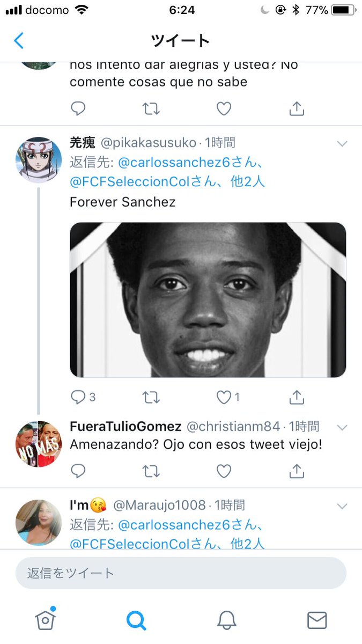362x644 pixels.
Task: Open the black-and-white photo in the tweet
Action: pos(208,300)
